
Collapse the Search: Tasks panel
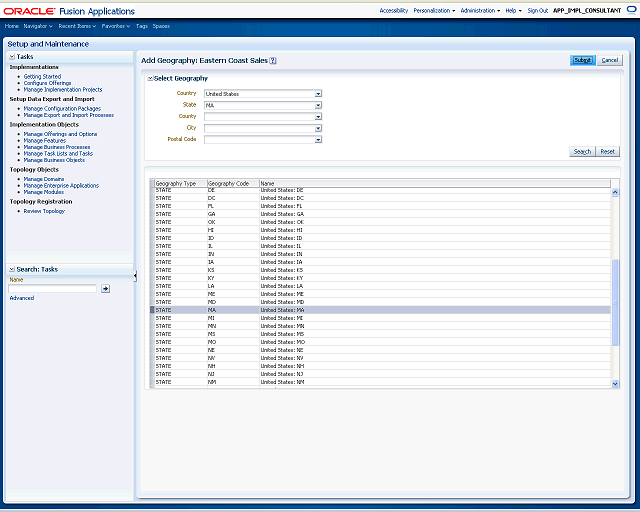pos(12,269)
